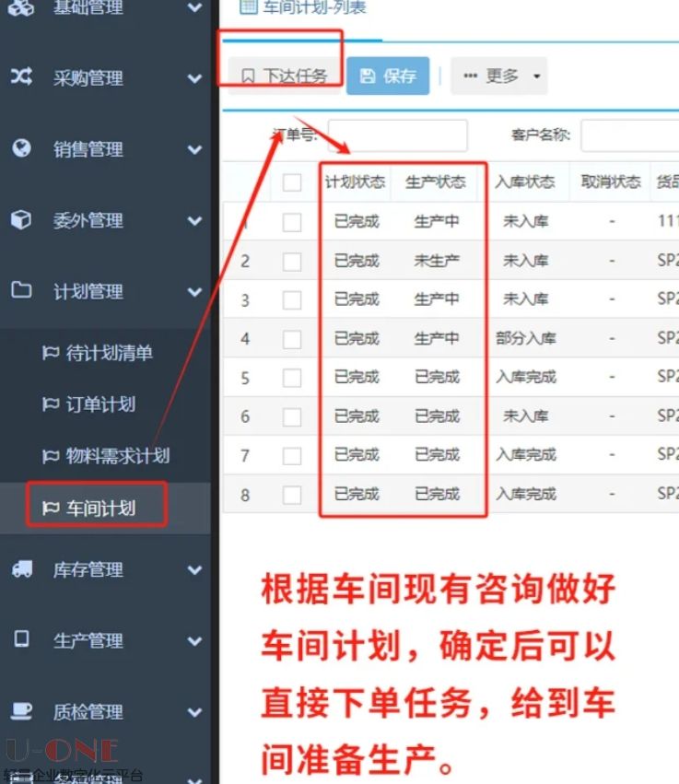The image size is (679, 784).
Task: Expand 生产管理 using its chevron
Action: click(194, 641)
